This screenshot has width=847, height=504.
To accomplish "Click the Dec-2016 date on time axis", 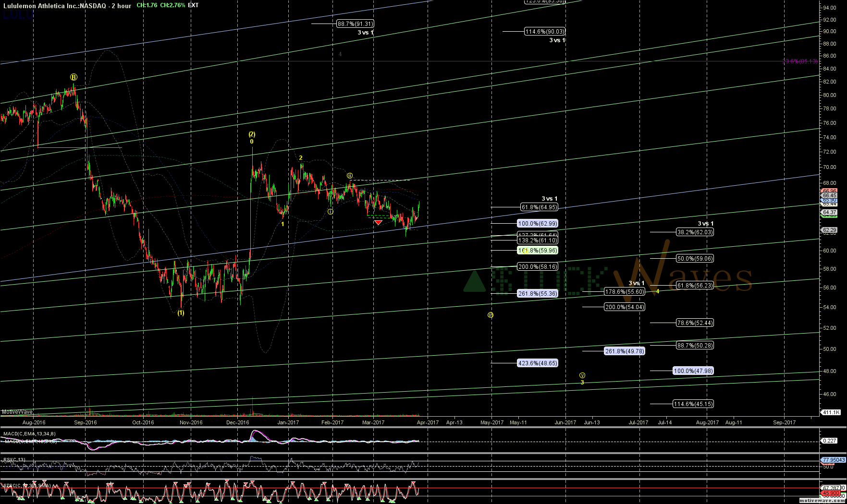I will 238,422.
